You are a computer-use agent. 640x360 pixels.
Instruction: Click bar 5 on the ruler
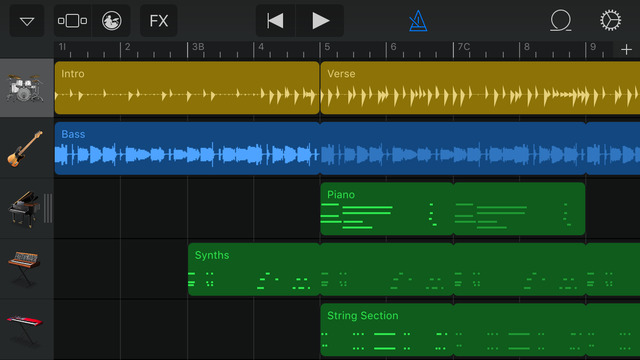(x=327, y=47)
